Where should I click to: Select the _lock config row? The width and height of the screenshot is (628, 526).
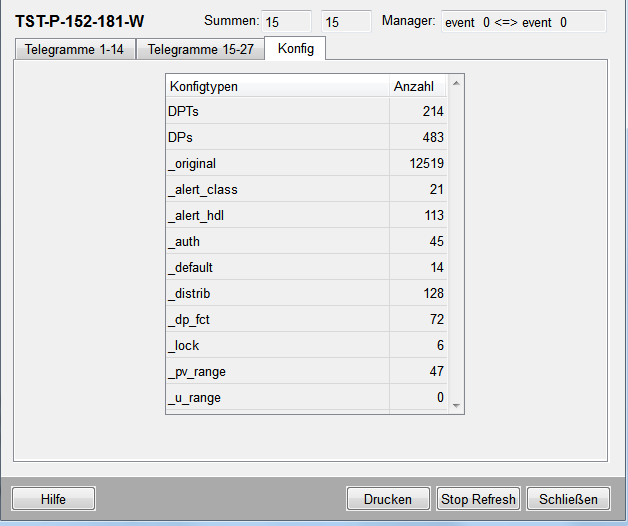pyautogui.click(x=277, y=346)
